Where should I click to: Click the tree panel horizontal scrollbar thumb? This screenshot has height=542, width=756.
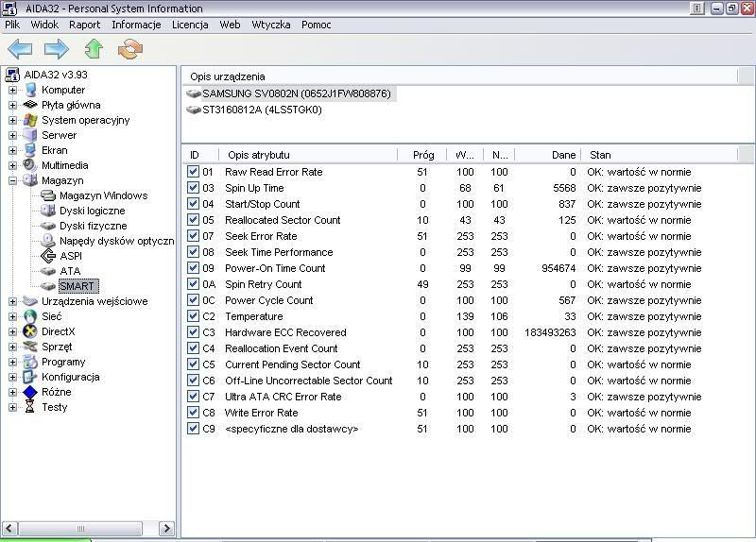click(80, 529)
